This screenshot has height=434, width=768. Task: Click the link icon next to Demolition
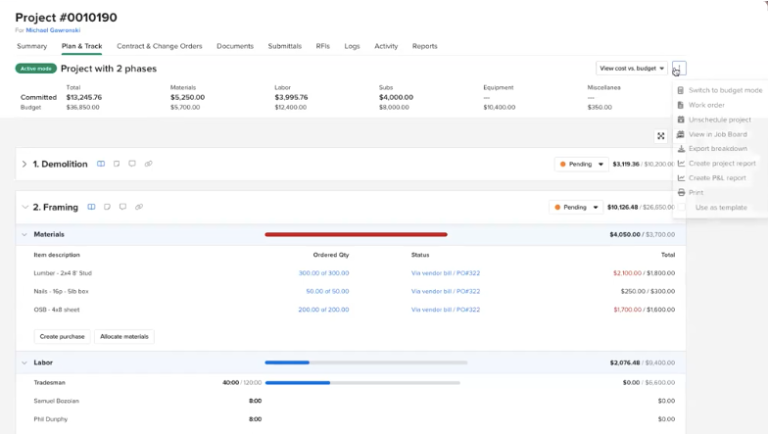(148, 164)
